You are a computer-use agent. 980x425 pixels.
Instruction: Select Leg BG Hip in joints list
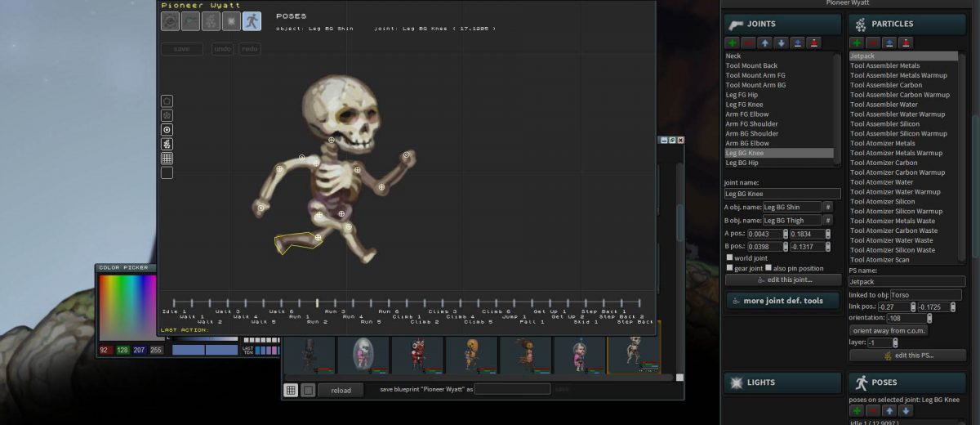(779, 163)
